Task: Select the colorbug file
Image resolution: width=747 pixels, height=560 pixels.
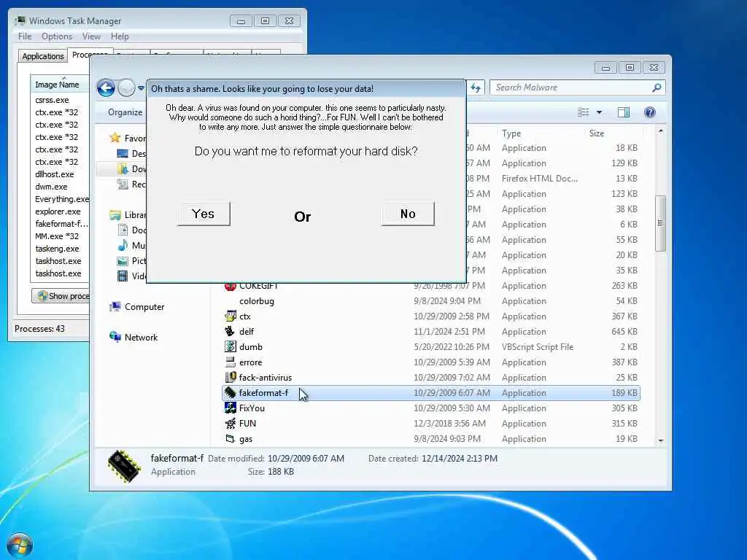Action: [257, 301]
